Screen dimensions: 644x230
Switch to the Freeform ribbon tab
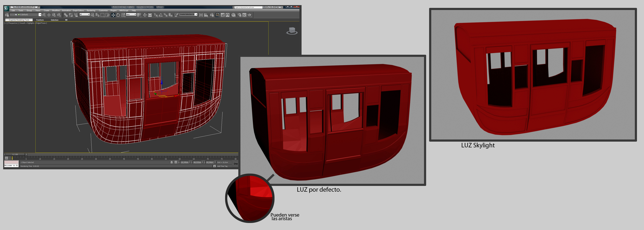click(40, 20)
